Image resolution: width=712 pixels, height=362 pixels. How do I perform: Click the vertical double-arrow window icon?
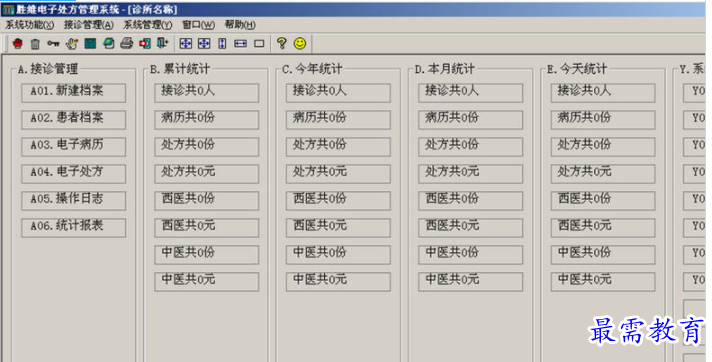(x=222, y=44)
